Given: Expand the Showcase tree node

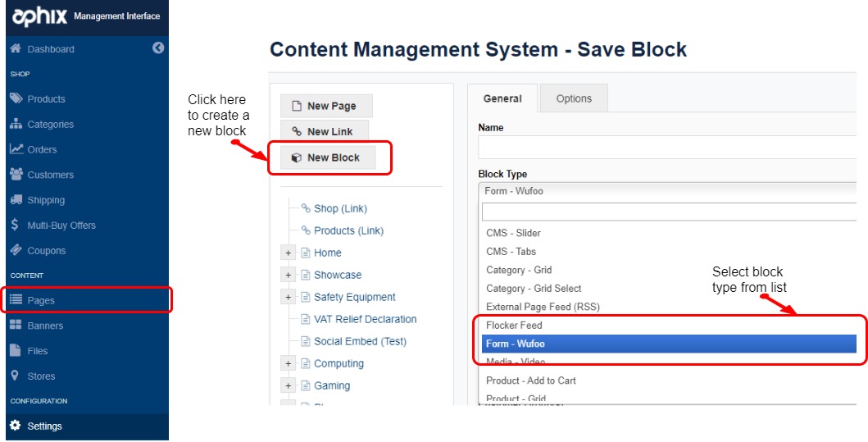Looking at the screenshot, I should coord(289,276).
